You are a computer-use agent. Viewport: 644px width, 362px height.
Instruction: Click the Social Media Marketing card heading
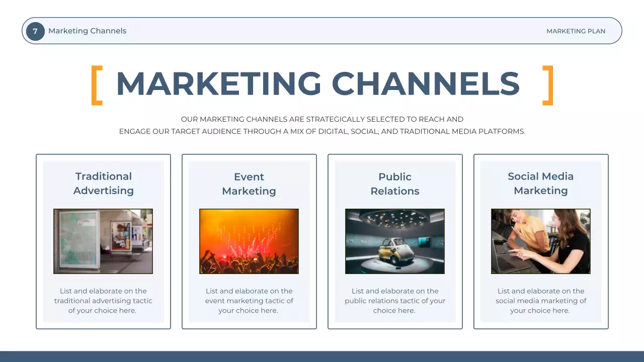click(540, 184)
